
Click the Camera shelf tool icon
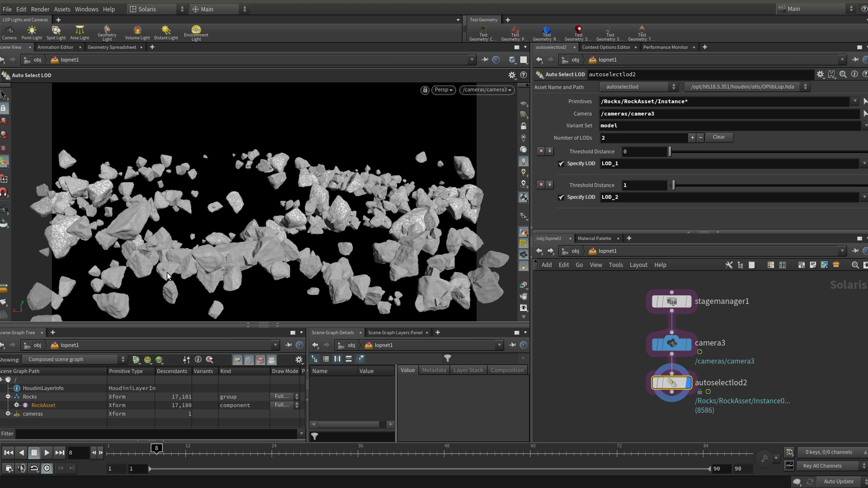(x=9, y=33)
